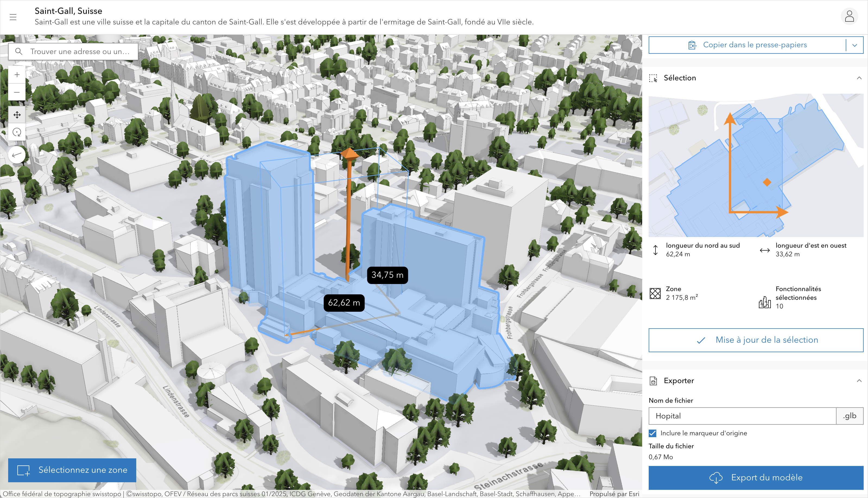Click Copier dans le presse-papiers
The height and width of the screenshot is (498, 868).
pyautogui.click(x=747, y=45)
